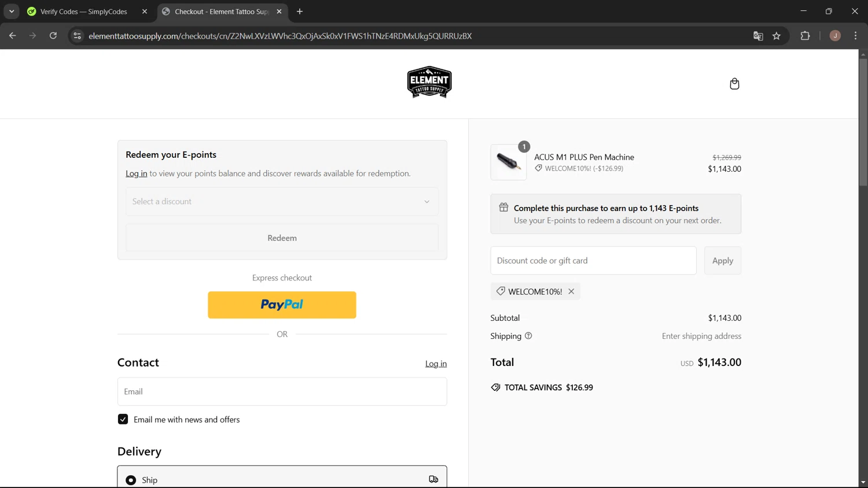Image resolution: width=868 pixels, height=488 pixels.
Task: Click the discount tag icon under product name
Action: (538, 168)
